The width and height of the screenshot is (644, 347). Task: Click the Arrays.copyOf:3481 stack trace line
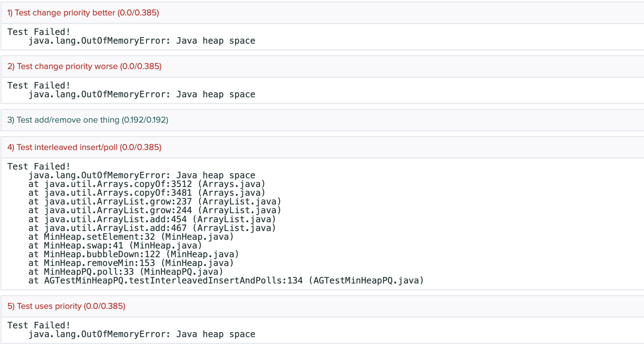click(147, 193)
